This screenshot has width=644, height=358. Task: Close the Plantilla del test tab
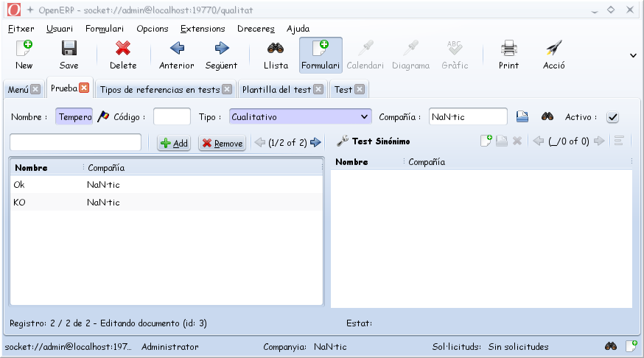(x=318, y=89)
